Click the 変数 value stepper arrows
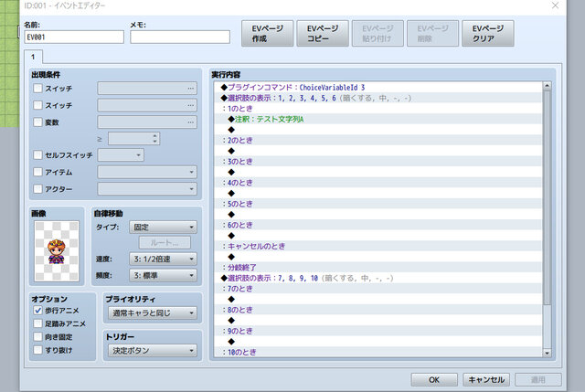The height and width of the screenshot is (392, 585). tap(154, 138)
